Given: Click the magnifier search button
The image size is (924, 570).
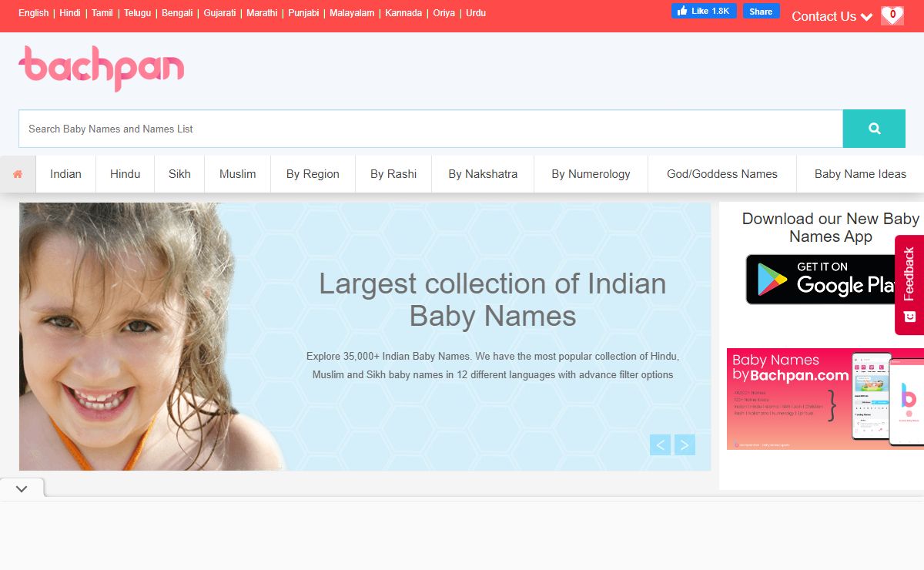Looking at the screenshot, I should pos(874,129).
